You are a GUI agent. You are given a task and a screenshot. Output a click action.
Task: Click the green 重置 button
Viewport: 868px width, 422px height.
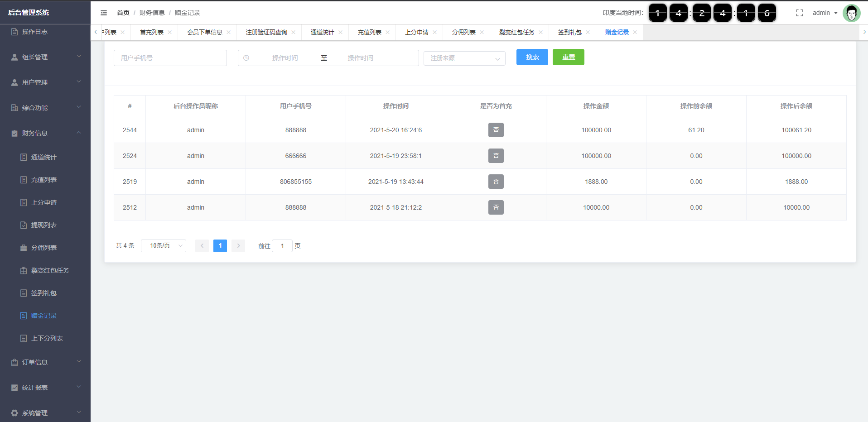coord(568,57)
